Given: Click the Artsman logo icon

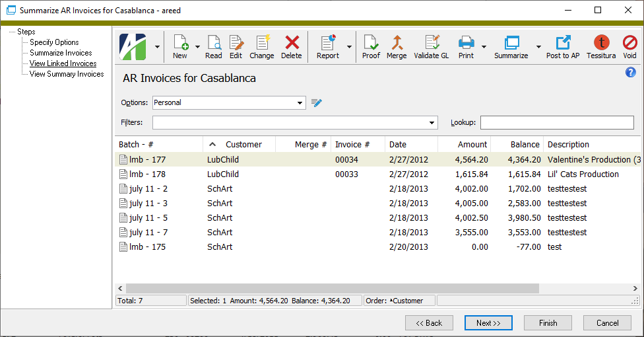Looking at the screenshot, I should (x=133, y=47).
